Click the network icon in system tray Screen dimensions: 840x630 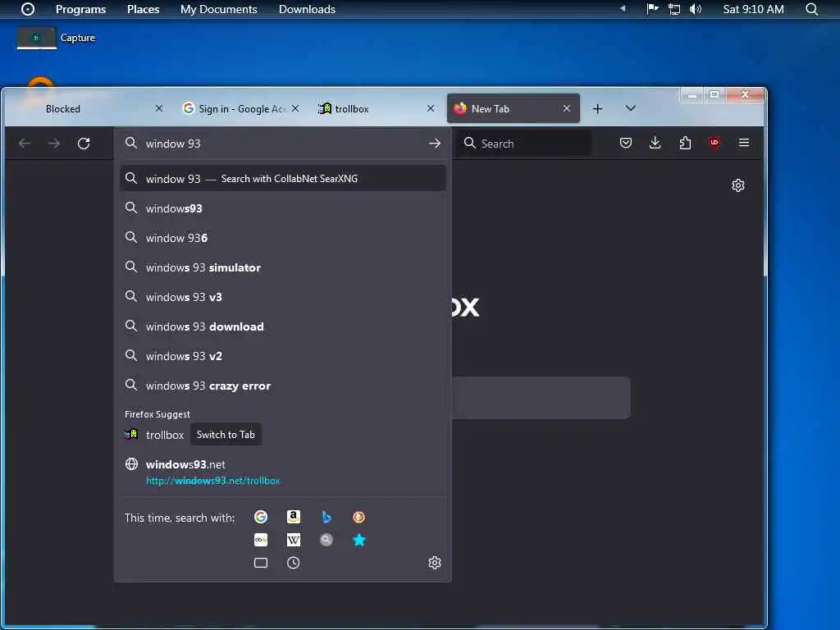pos(674,9)
